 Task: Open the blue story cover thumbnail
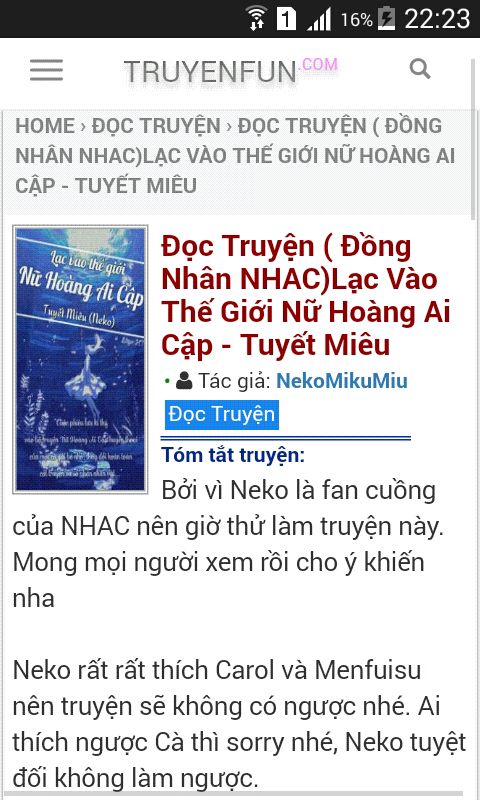click(x=81, y=359)
